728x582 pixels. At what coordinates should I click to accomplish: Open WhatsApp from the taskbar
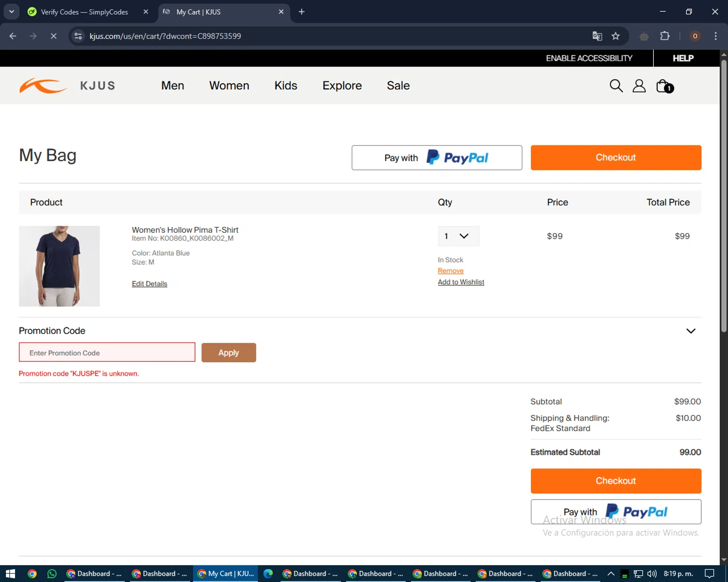(52, 574)
